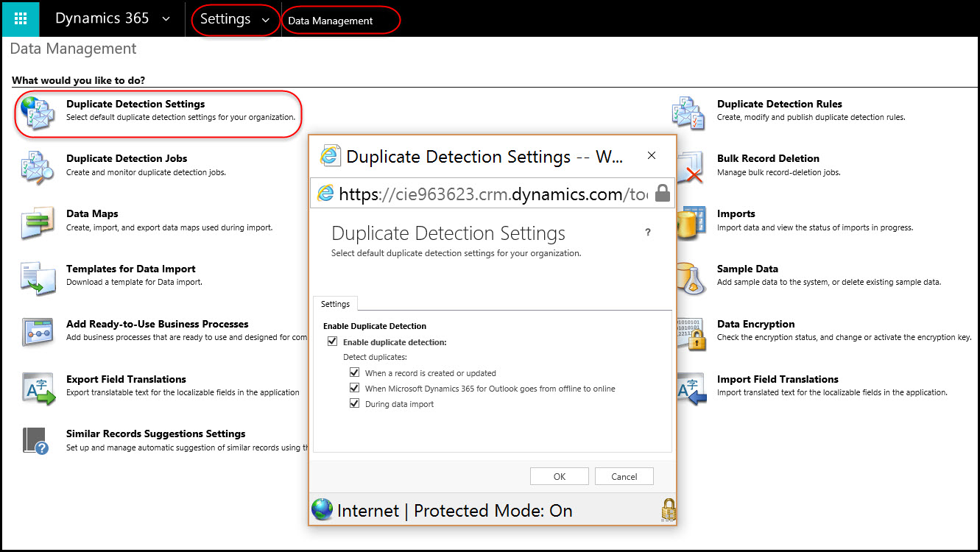Open Data Encryption link
This screenshot has height=552, width=980.
tap(756, 324)
